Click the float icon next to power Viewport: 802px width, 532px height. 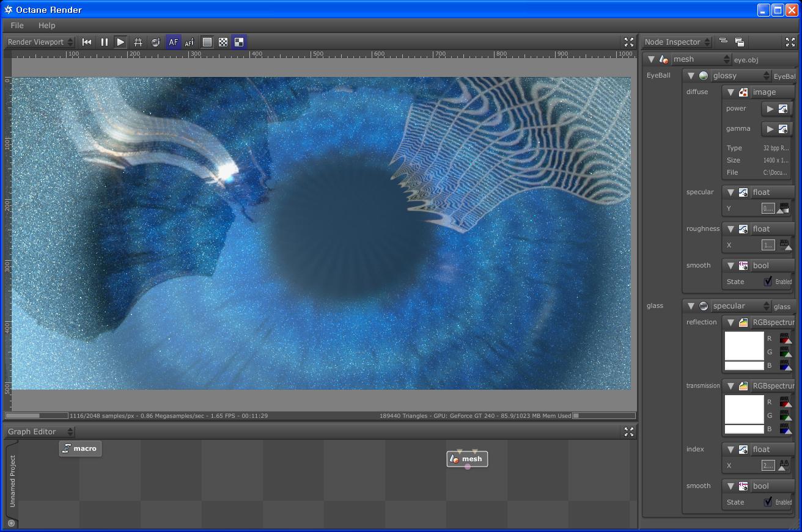coord(783,109)
